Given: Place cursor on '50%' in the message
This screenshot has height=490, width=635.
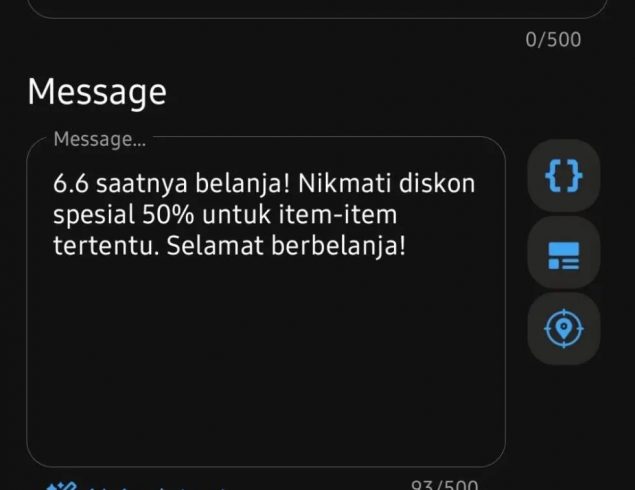Looking at the screenshot, I should 168,215.
